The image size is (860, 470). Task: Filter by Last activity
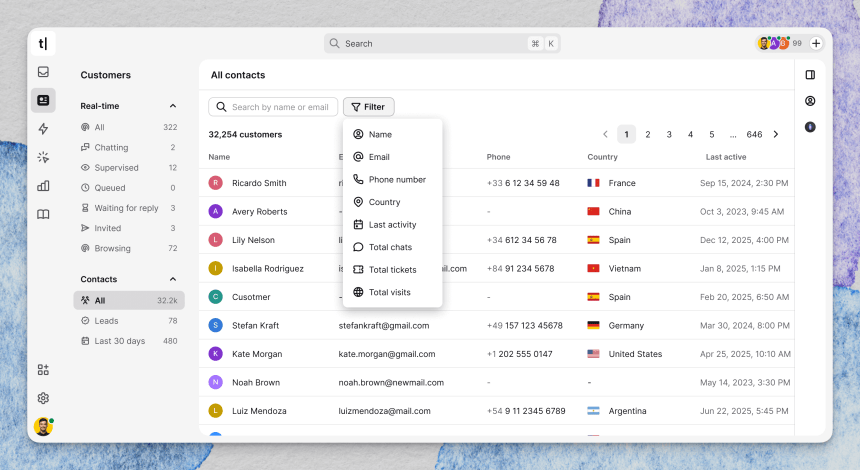coord(392,224)
